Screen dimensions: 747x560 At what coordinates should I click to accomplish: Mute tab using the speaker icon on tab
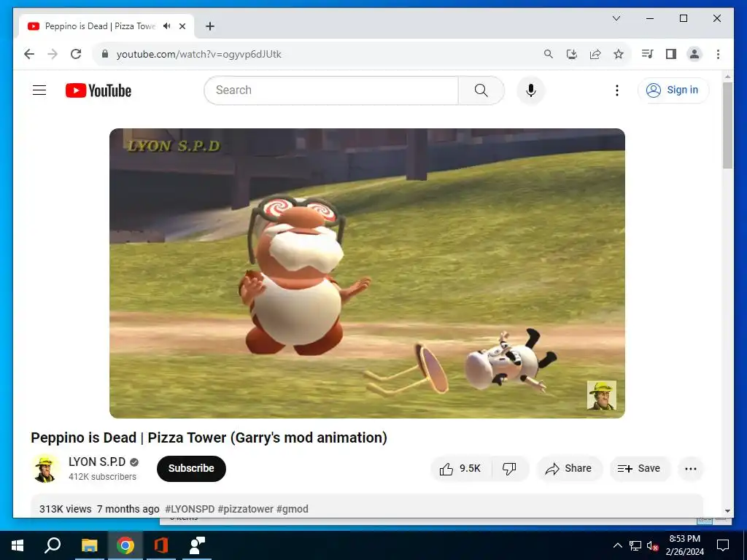click(166, 26)
